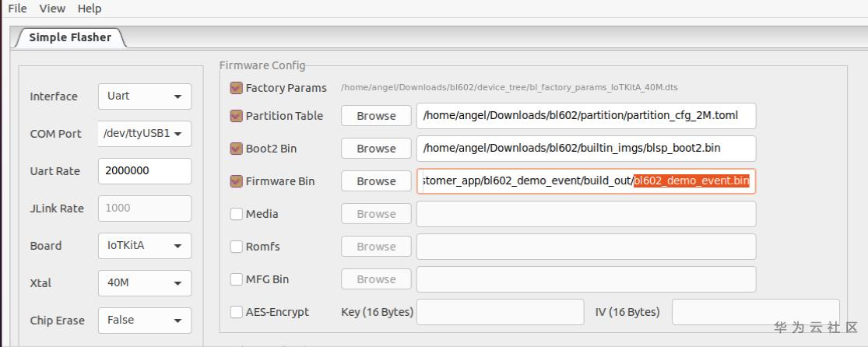Toggle the Partition Table checkbox

(237, 116)
